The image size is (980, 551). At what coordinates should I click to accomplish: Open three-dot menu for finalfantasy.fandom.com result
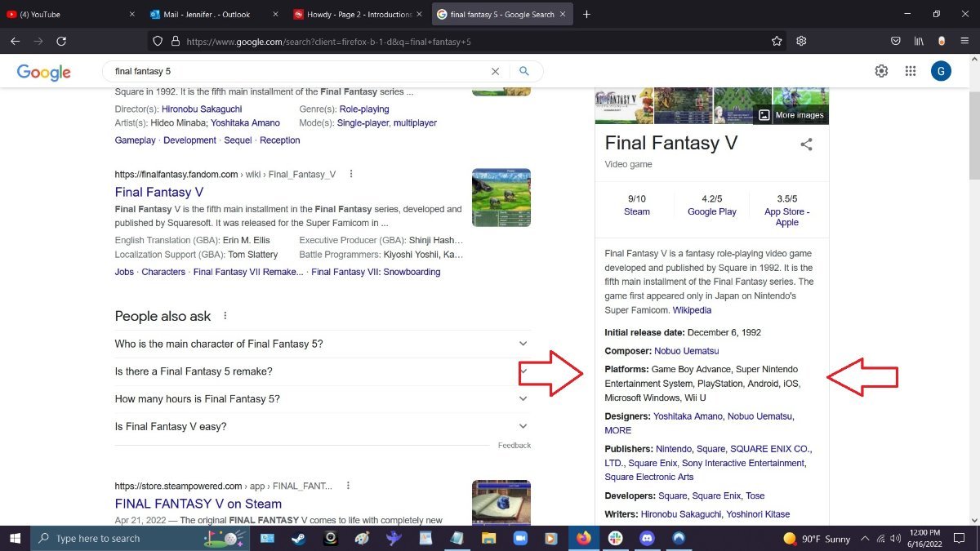[x=351, y=174]
